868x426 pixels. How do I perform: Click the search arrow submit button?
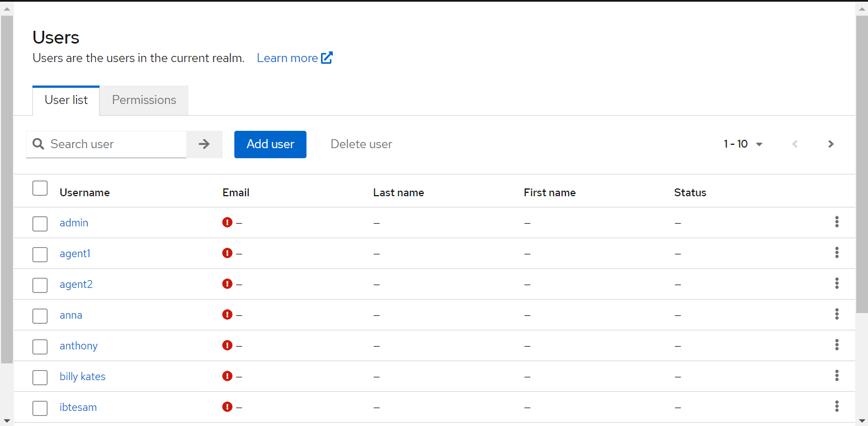(204, 144)
